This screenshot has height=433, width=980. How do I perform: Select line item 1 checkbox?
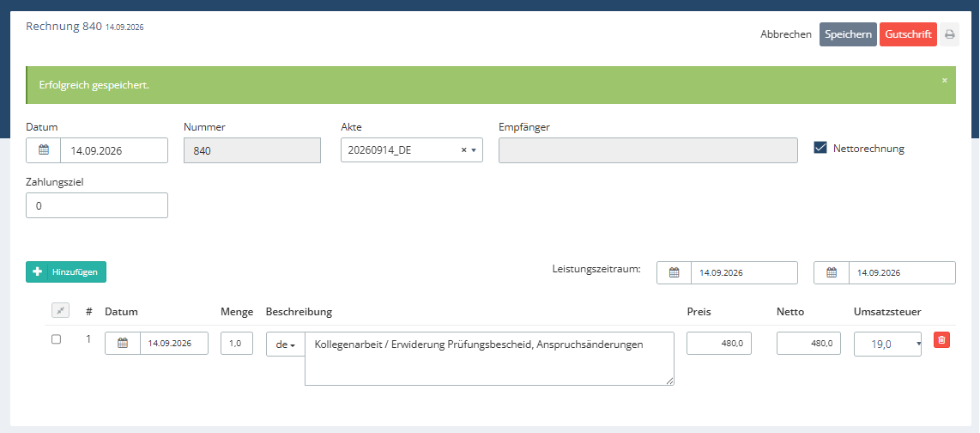57,339
